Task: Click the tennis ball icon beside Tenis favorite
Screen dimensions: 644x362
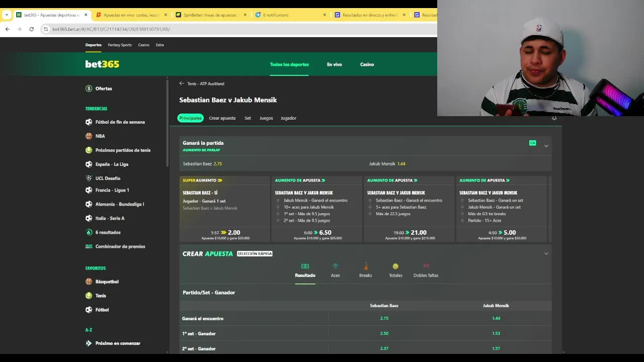Action: pyautogui.click(x=89, y=296)
